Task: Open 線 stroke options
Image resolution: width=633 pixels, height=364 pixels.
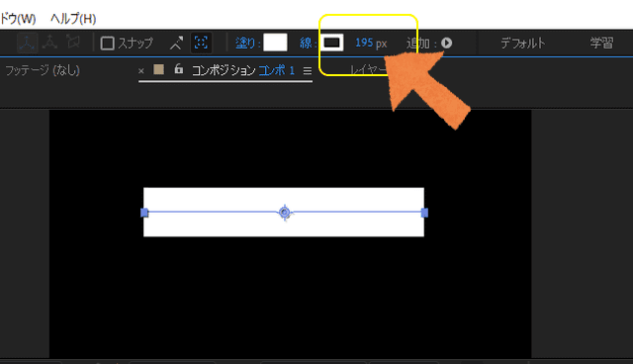Action: [306, 43]
